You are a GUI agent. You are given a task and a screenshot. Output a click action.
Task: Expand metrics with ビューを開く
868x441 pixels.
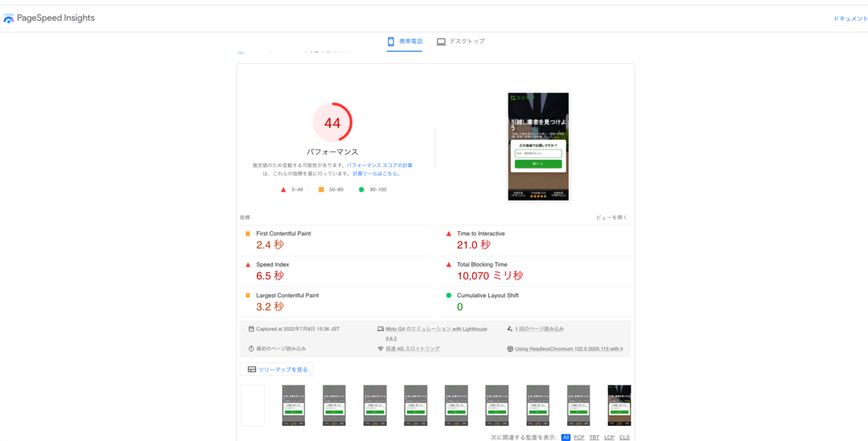tap(612, 217)
